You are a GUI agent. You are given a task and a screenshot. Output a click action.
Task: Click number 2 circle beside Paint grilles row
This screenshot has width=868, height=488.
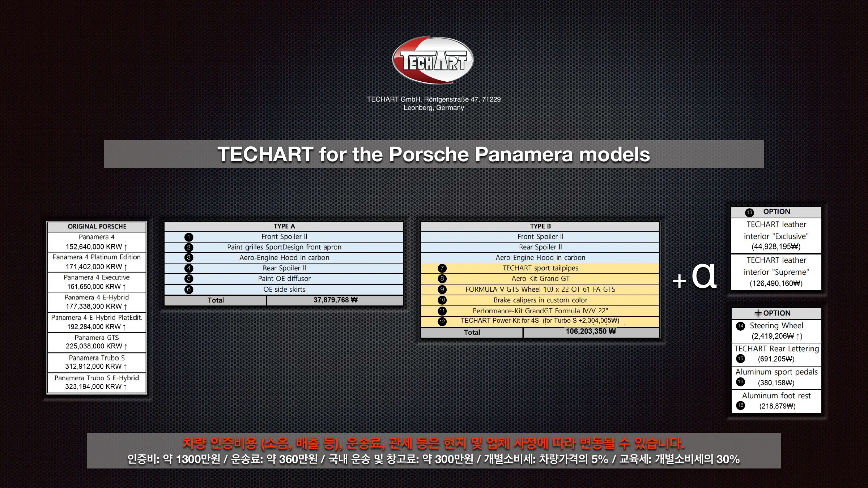(189, 248)
